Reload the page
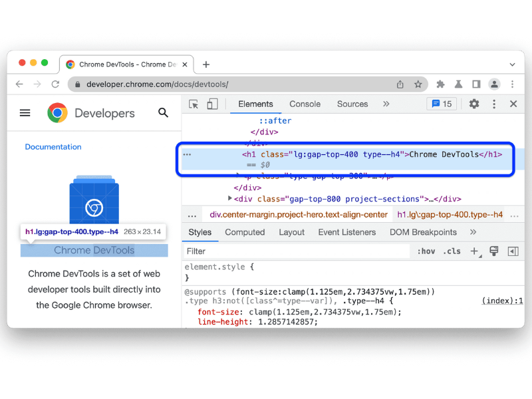This screenshot has height=399, width=532. [56, 84]
